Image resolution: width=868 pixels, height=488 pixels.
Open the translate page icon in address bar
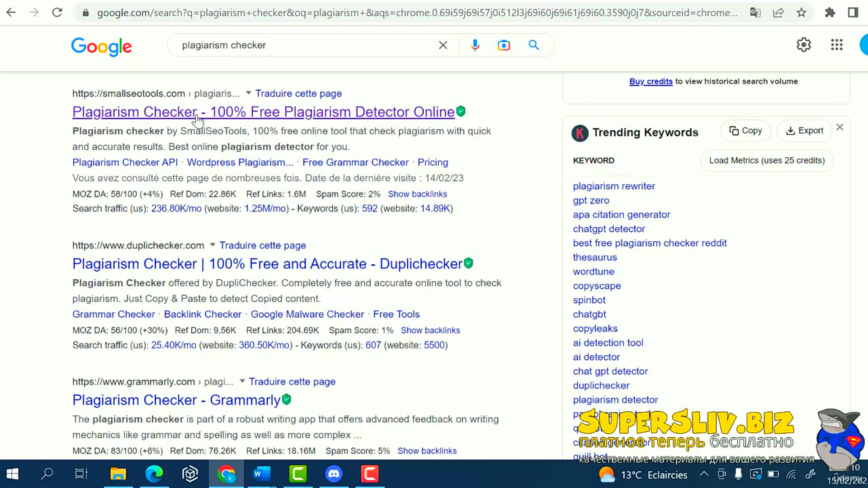(x=755, y=13)
